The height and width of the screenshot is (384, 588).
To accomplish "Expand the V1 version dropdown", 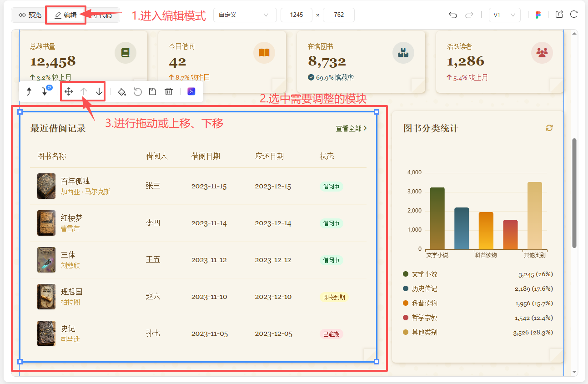I will pyautogui.click(x=504, y=15).
